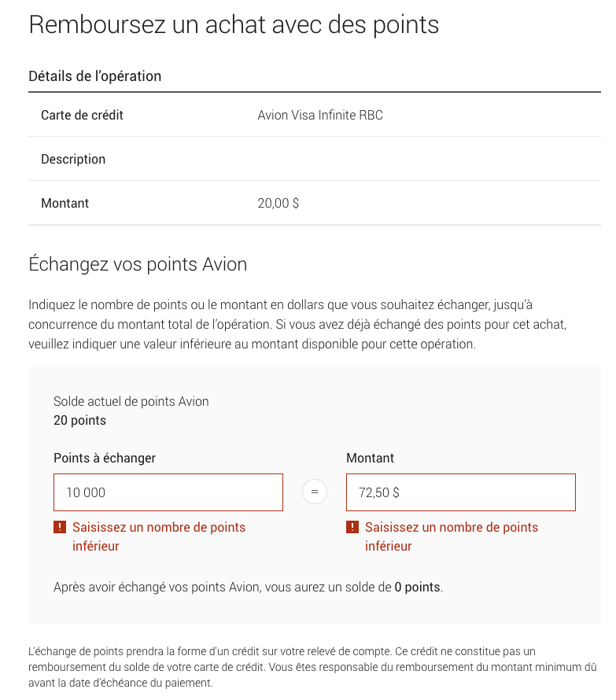Image resolution: width=616 pixels, height=700 pixels.
Task: Click the error icon beside points warning
Action: click(x=61, y=527)
